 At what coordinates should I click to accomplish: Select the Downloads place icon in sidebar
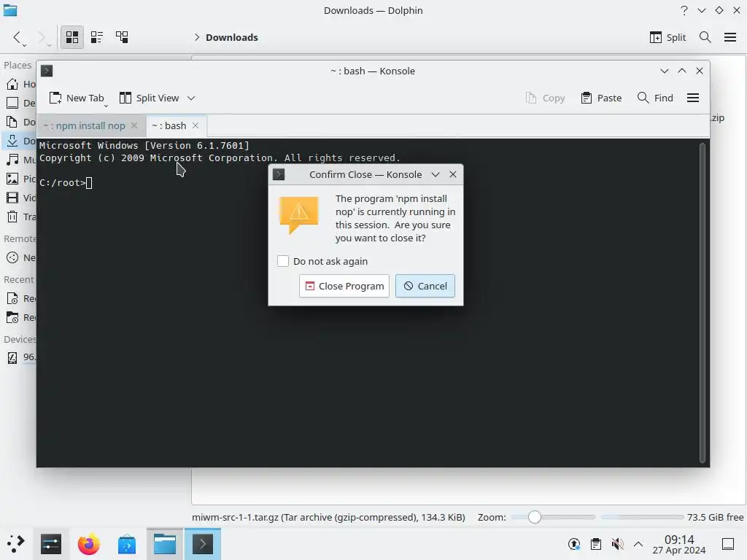point(12,141)
